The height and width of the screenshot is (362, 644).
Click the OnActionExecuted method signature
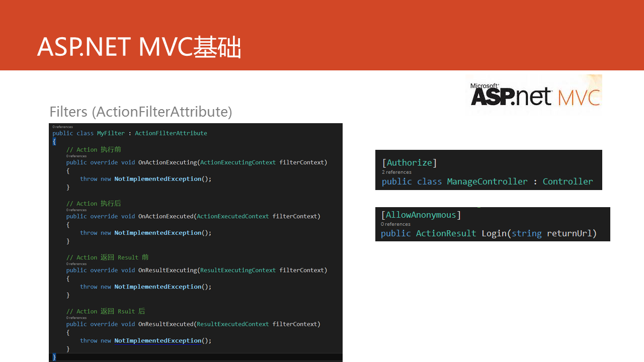193,216
